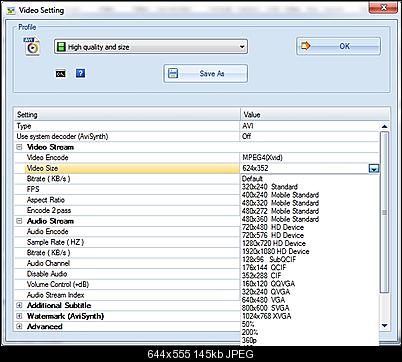Screen dimensions: 402x362
Task: Close the Video Setting window
Action: click(383, 7)
